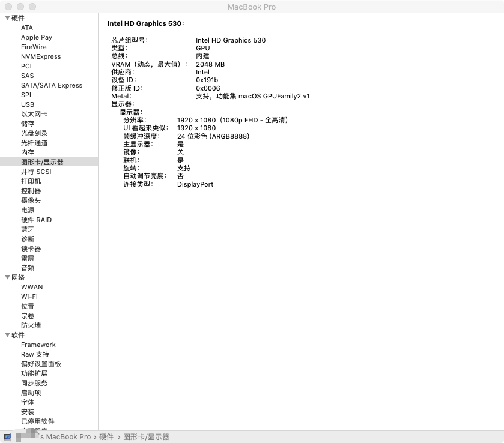The height and width of the screenshot is (443, 504).
Task: Select SATA/SATA Express item
Action: pos(52,85)
